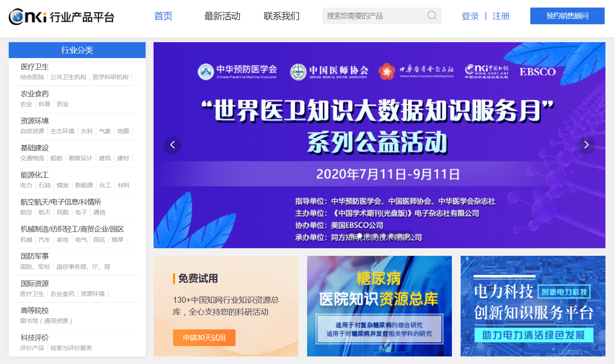The width and height of the screenshot is (615, 364).
Task: Select 电力 subcategory
Action: (26, 185)
